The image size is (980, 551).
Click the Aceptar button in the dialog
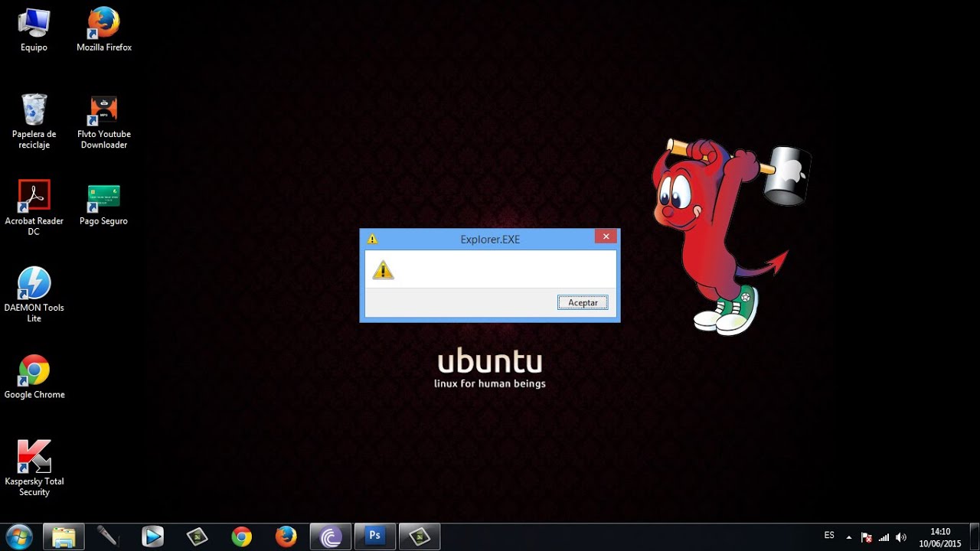[x=583, y=302]
